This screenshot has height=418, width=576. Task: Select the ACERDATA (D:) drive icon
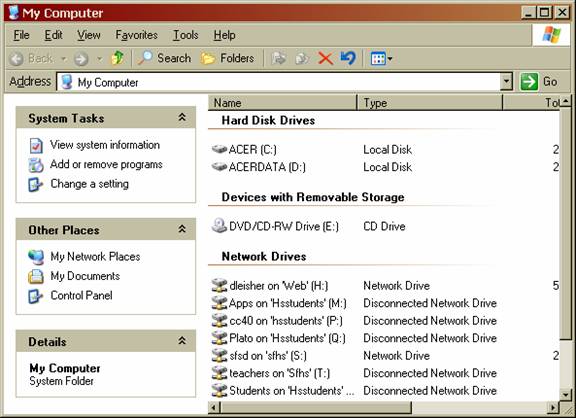(x=219, y=167)
